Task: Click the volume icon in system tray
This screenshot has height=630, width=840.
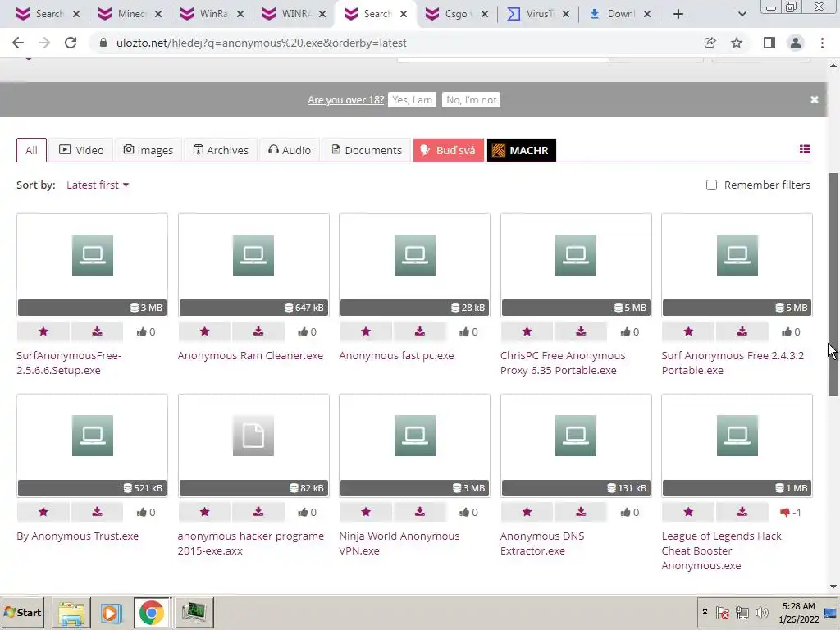Action: [761, 612]
